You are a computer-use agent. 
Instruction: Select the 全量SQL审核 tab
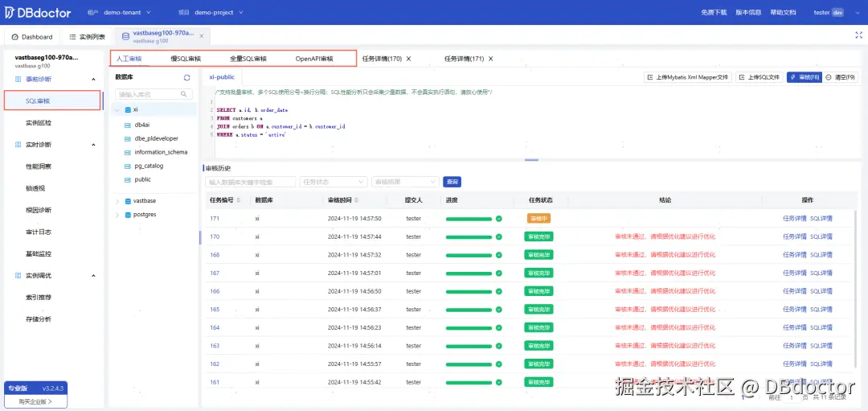point(248,58)
